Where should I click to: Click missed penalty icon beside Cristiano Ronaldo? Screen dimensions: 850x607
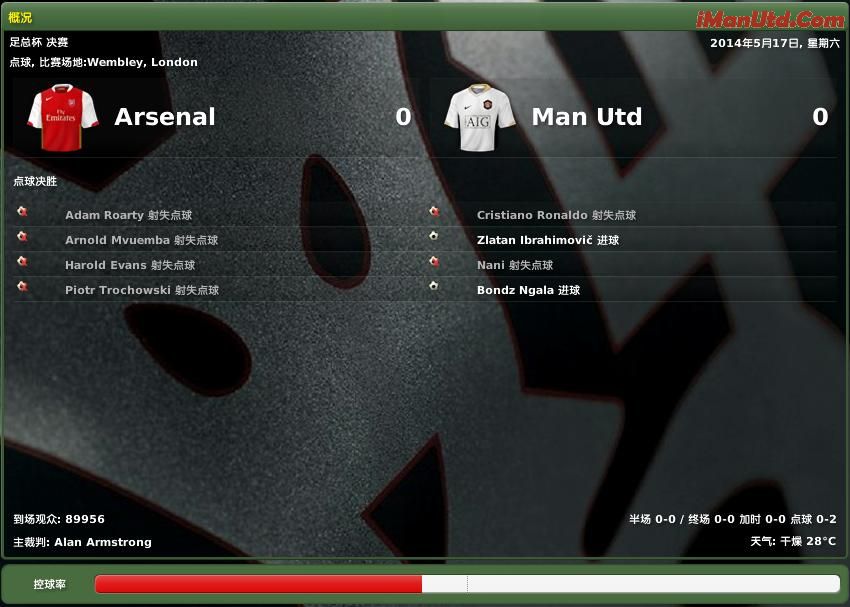tap(434, 211)
